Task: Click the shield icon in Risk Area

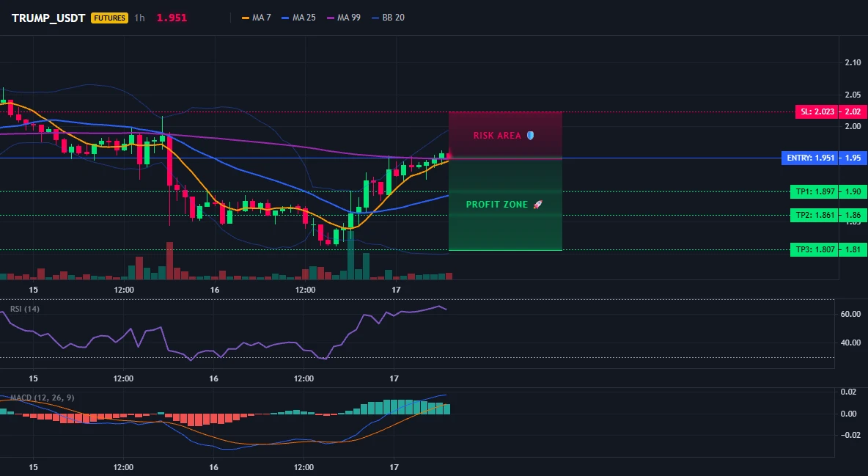Action: [530, 135]
